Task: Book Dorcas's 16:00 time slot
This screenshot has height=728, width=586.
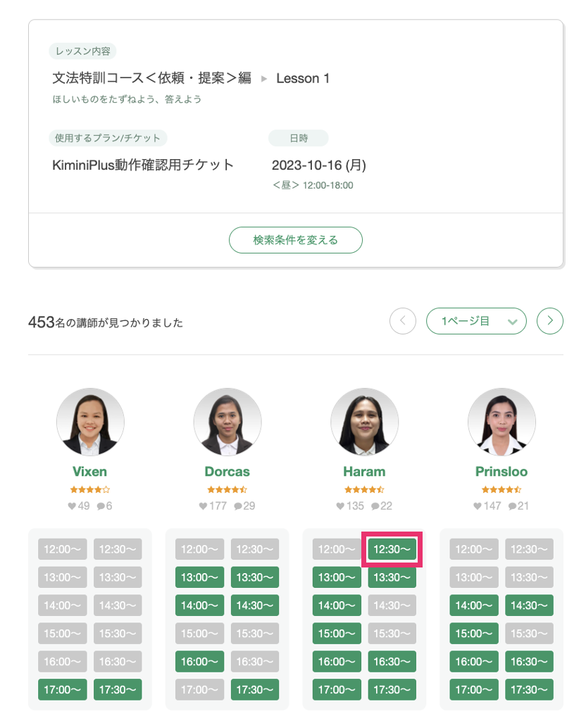Action: (199, 662)
